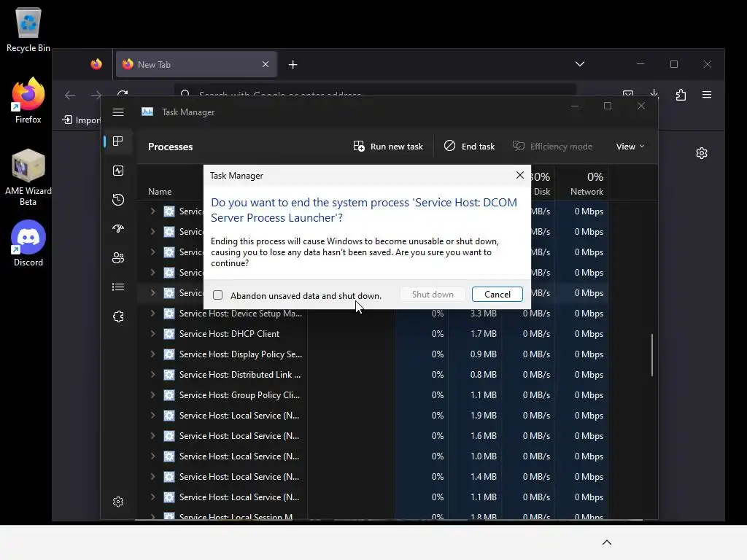
Task: Expand Service Host: DHCP Client row
Action: pos(153,334)
